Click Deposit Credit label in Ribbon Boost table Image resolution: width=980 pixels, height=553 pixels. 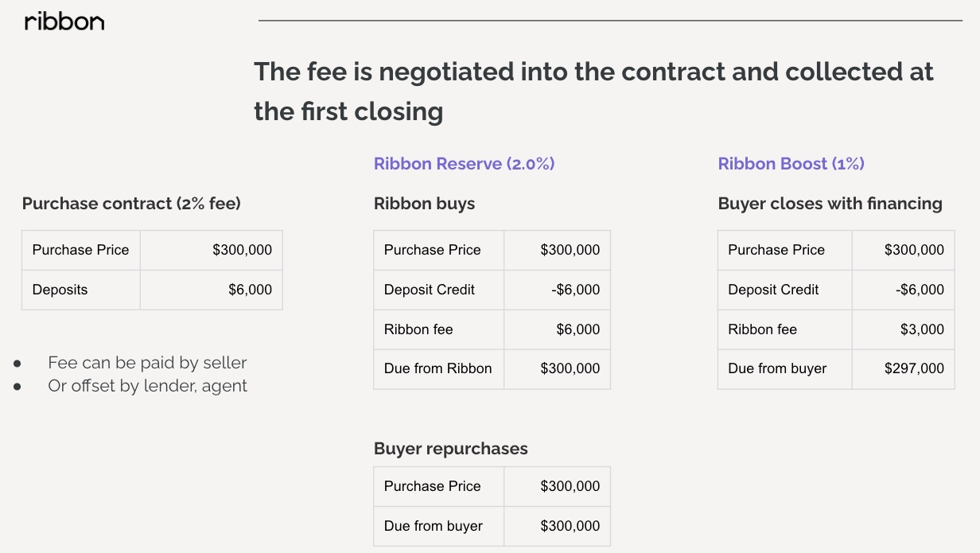(x=785, y=290)
